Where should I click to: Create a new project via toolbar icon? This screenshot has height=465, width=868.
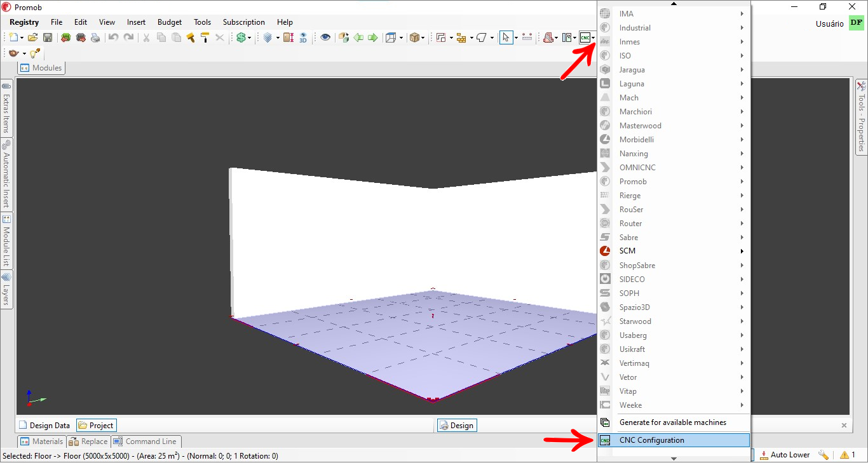point(13,38)
